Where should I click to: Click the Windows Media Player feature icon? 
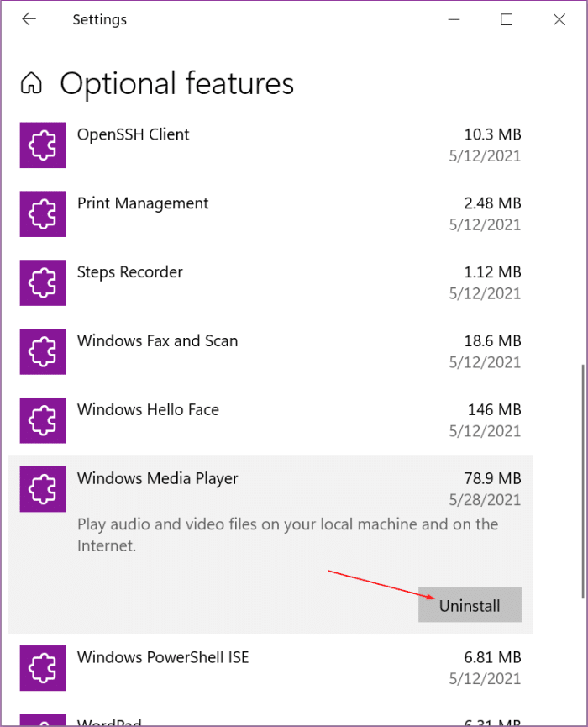point(42,489)
